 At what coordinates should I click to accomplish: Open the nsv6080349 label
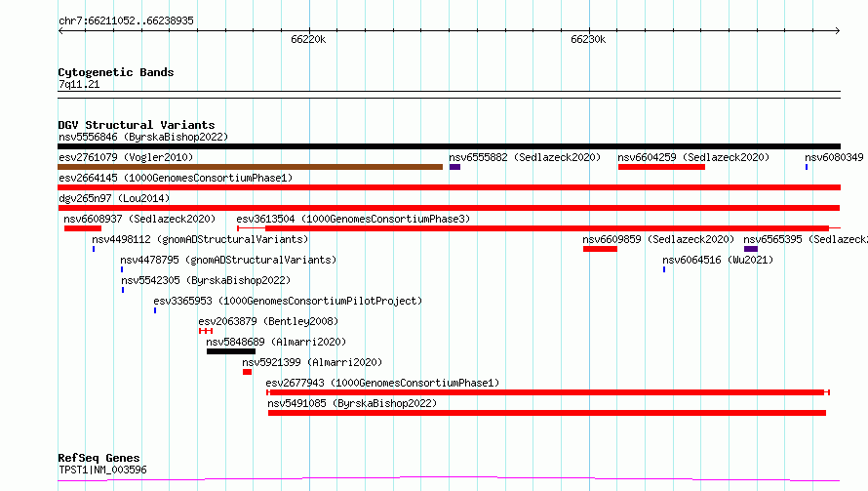[834, 157]
